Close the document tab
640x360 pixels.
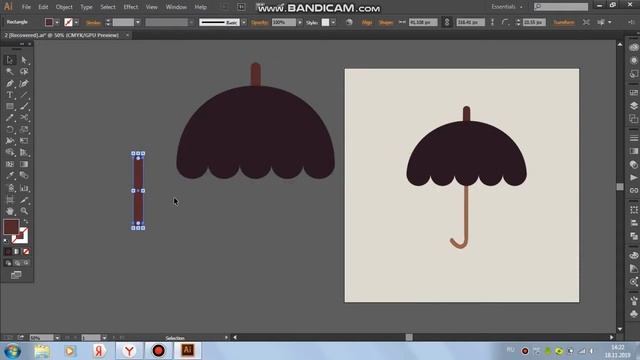tap(127, 36)
